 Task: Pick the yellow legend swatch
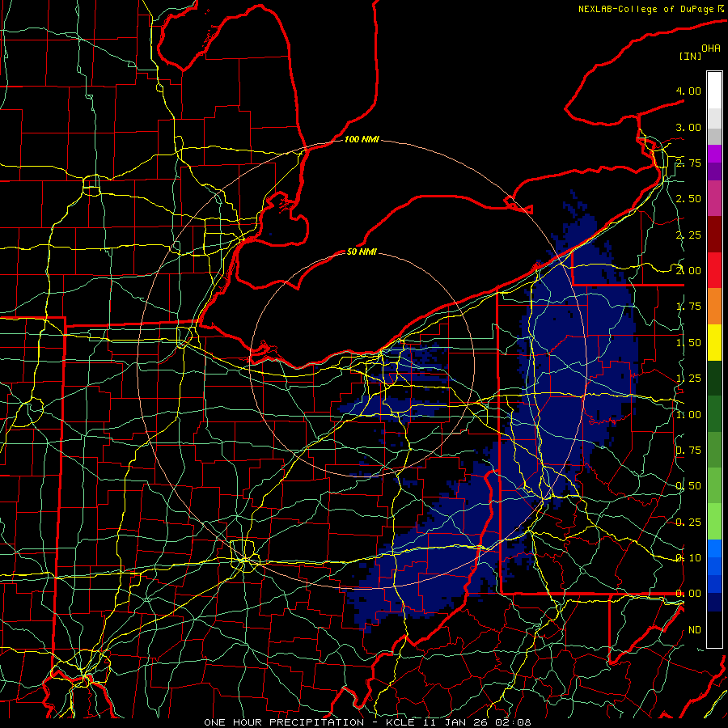click(x=714, y=342)
